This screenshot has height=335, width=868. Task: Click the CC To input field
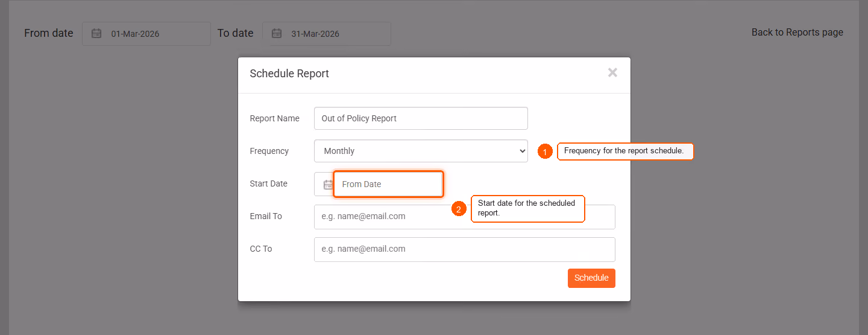pyautogui.click(x=464, y=249)
